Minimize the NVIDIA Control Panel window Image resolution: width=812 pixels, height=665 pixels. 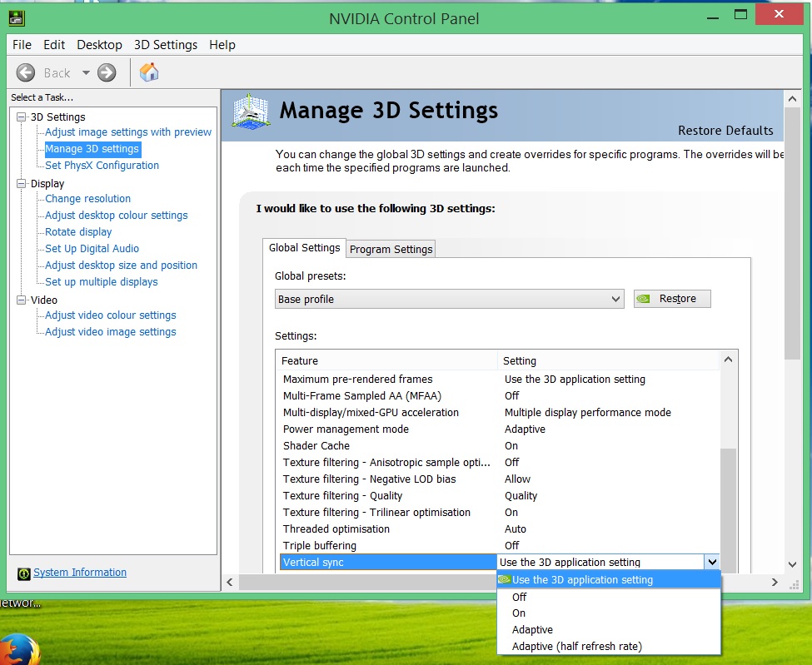pos(713,17)
